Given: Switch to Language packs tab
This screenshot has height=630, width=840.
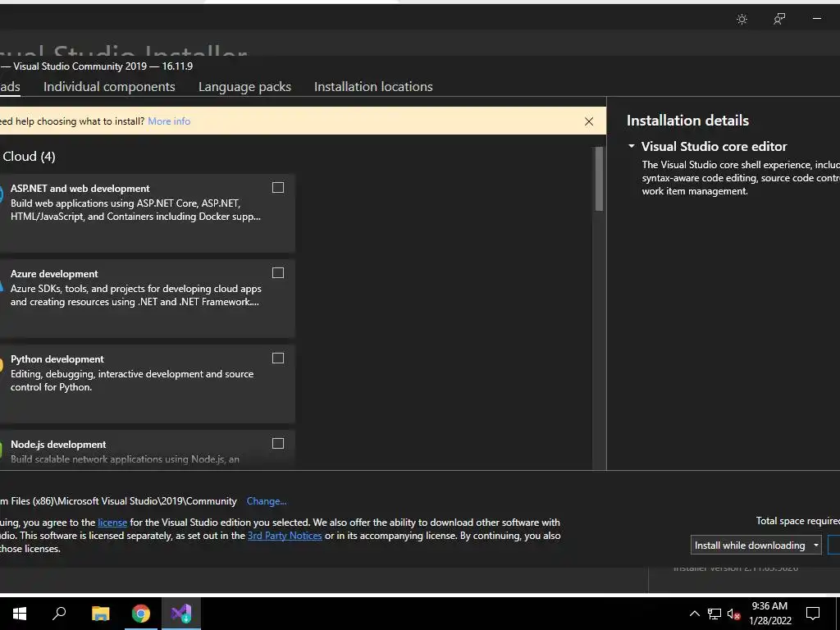Looking at the screenshot, I should (x=244, y=87).
